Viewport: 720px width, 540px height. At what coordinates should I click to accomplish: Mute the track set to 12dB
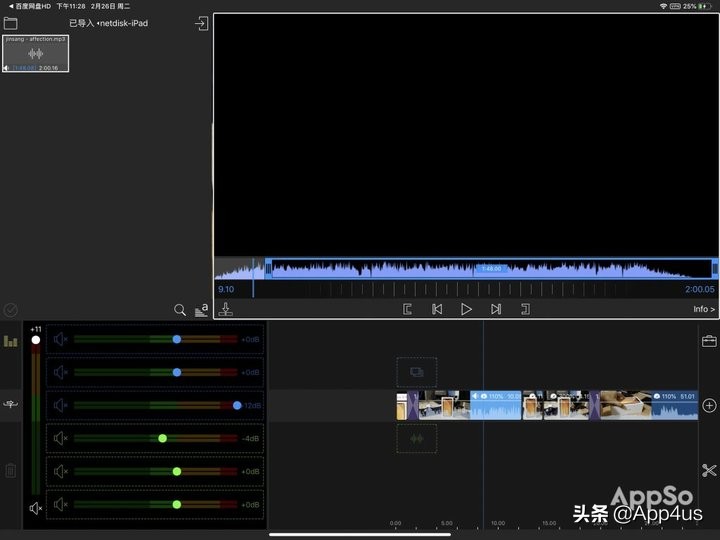click(x=61, y=405)
